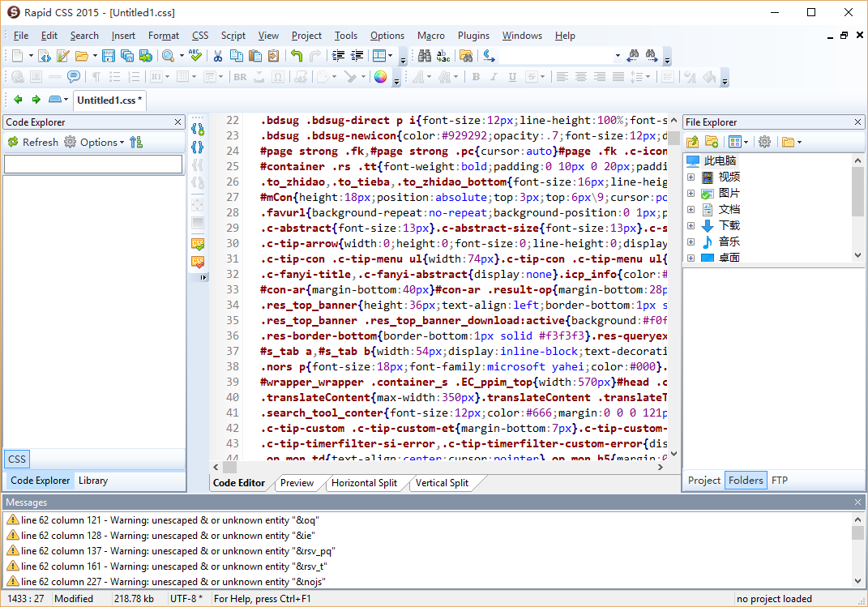Select the '&rsv_pq' warning message line

click(x=170, y=551)
